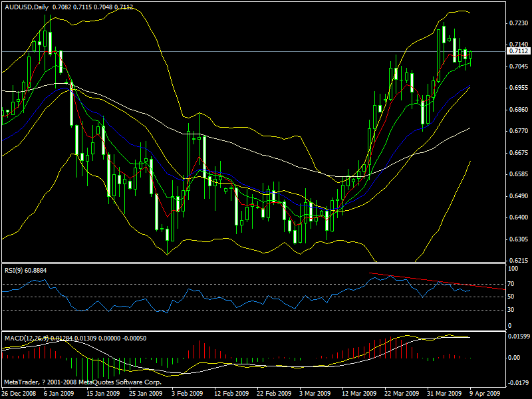Viewport: 532px width, 399px height.
Task: Click the 6 Jan 2009 date label
Action: (x=59, y=393)
